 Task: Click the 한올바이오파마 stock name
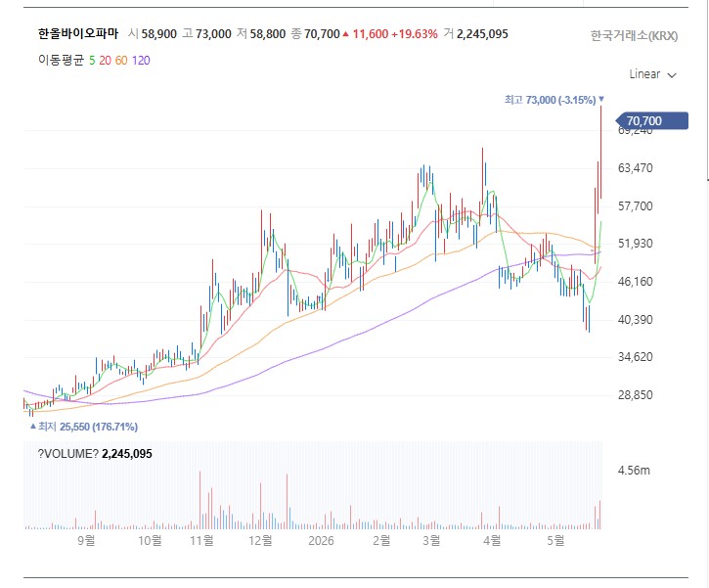point(78,34)
